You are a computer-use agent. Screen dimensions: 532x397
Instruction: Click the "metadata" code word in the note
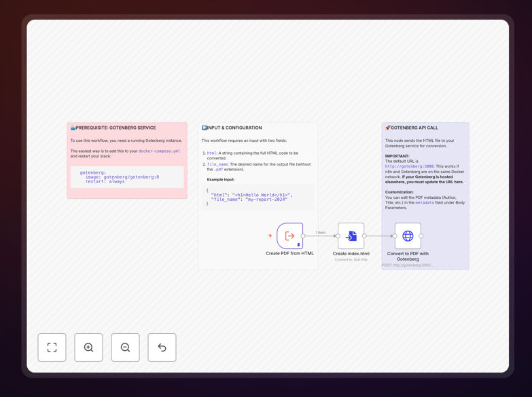pyautogui.click(x=425, y=203)
